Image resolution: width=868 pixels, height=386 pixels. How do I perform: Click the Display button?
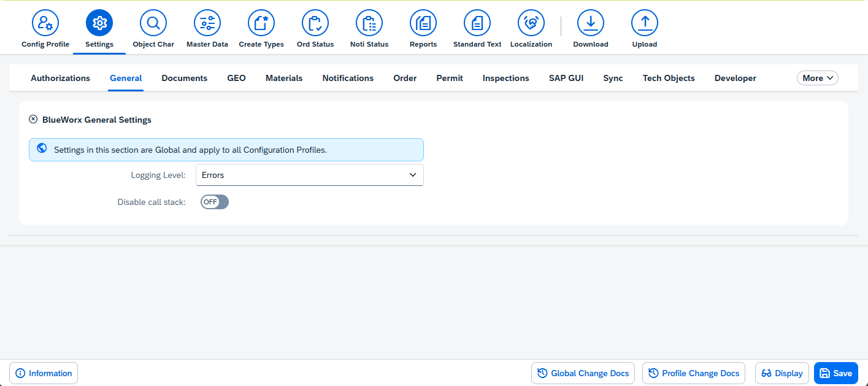(x=782, y=373)
